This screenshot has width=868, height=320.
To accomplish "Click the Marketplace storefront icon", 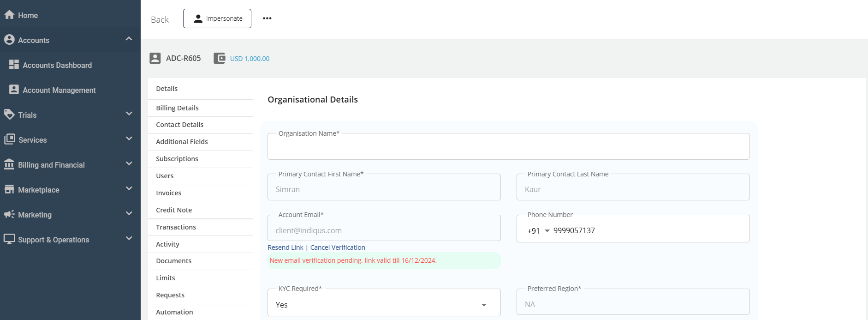I will [x=9, y=189].
